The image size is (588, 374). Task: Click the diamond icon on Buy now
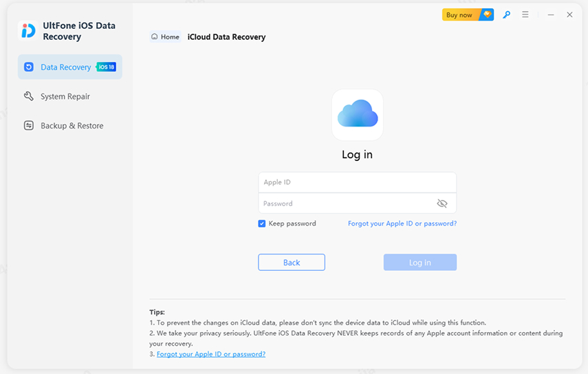[x=487, y=14]
